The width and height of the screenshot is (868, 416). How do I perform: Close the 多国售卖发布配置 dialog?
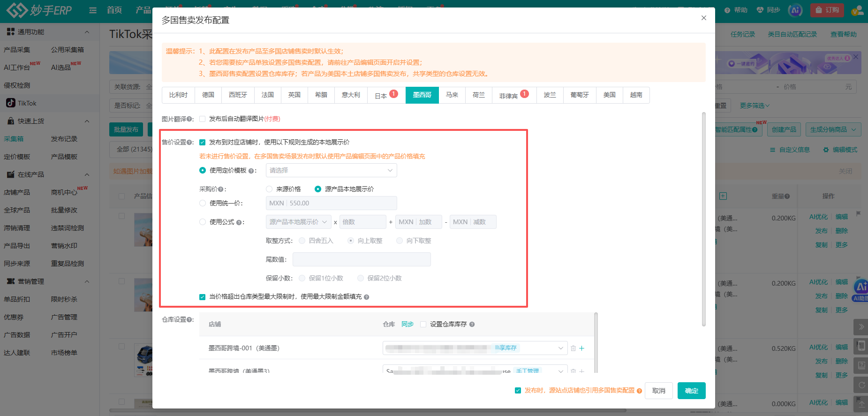703,18
